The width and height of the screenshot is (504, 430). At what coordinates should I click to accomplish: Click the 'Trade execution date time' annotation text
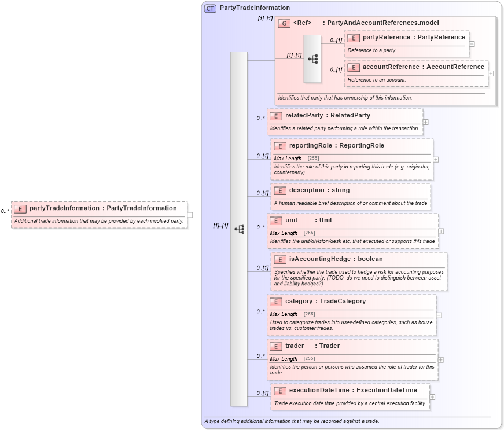(x=350, y=403)
